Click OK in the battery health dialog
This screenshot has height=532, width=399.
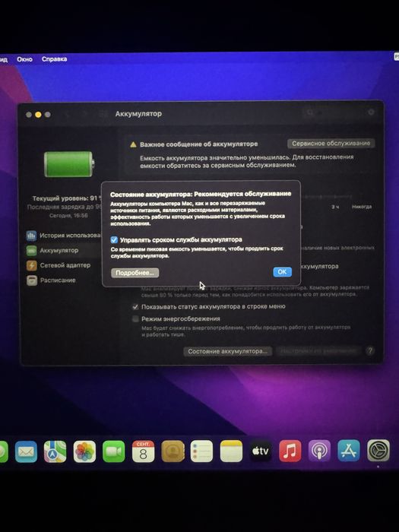pyautogui.click(x=282, y=272)
